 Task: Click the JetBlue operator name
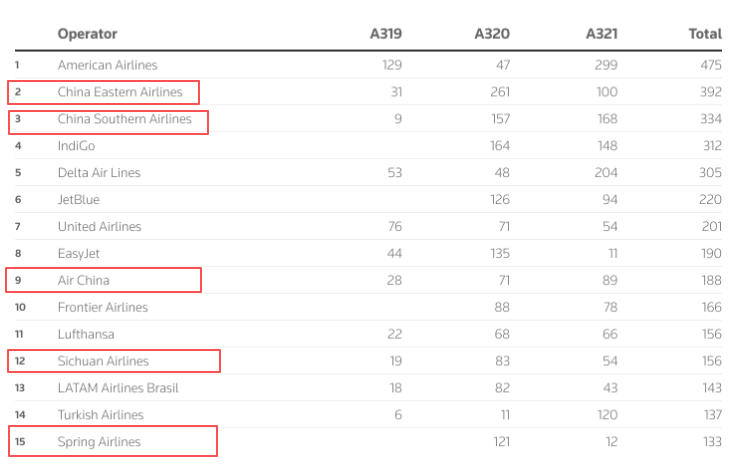(x=79, y=200)
